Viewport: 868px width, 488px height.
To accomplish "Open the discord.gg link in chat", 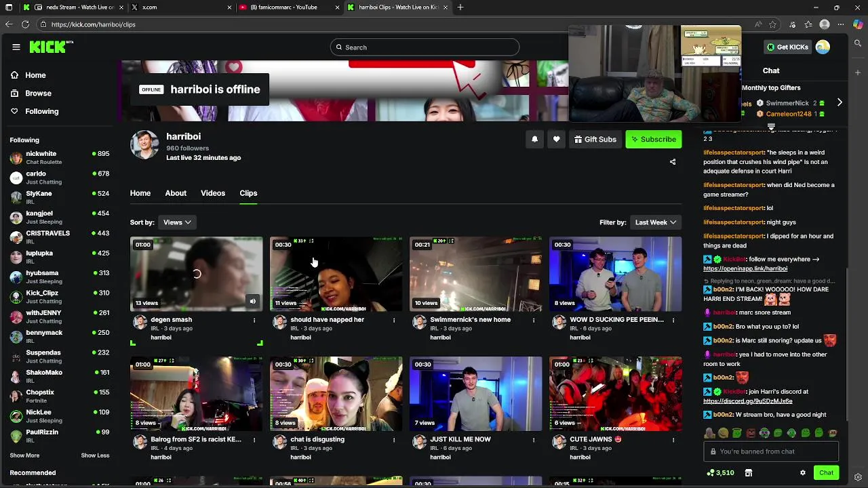I will coord(748,401).
